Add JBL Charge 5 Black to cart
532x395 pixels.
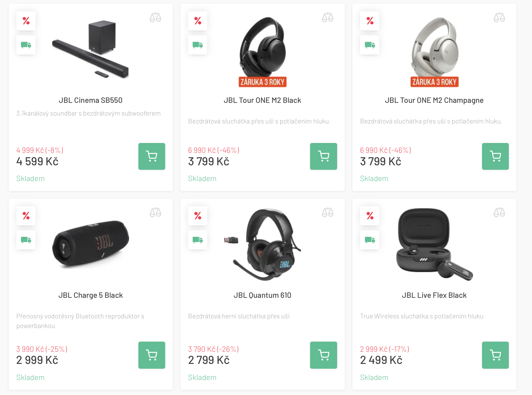pyautogui.click(x=152, y=355)
